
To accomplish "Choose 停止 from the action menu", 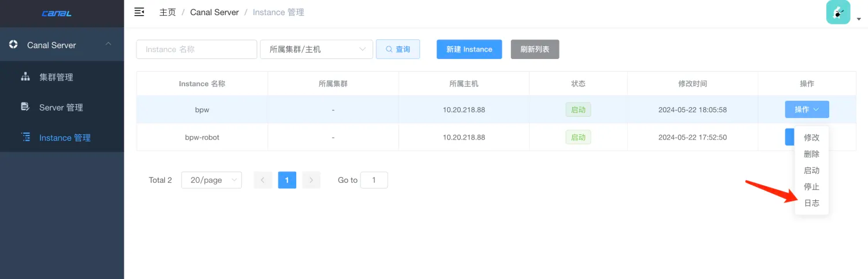I will [x=811, y=186].
